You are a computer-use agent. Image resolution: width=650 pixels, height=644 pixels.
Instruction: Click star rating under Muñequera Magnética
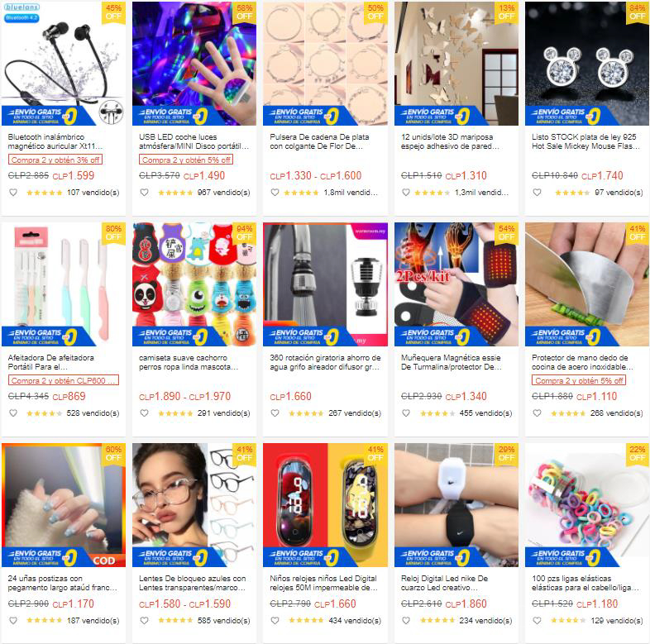pyautogui.click(x=437, y=413)
